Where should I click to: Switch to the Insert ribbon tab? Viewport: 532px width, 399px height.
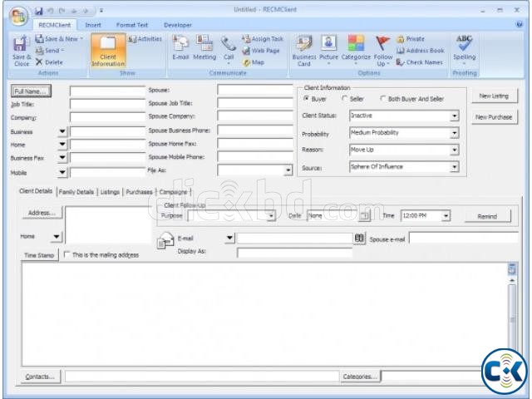93,25
